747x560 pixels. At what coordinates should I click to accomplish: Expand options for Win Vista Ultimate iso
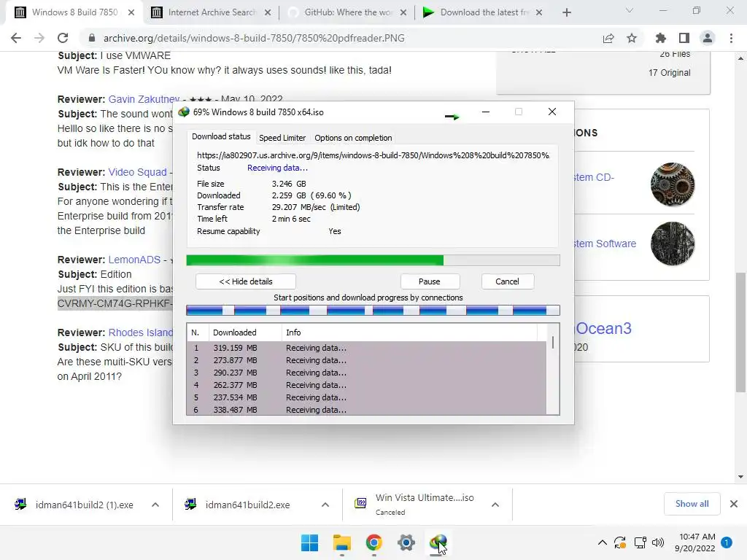point(495,505)
